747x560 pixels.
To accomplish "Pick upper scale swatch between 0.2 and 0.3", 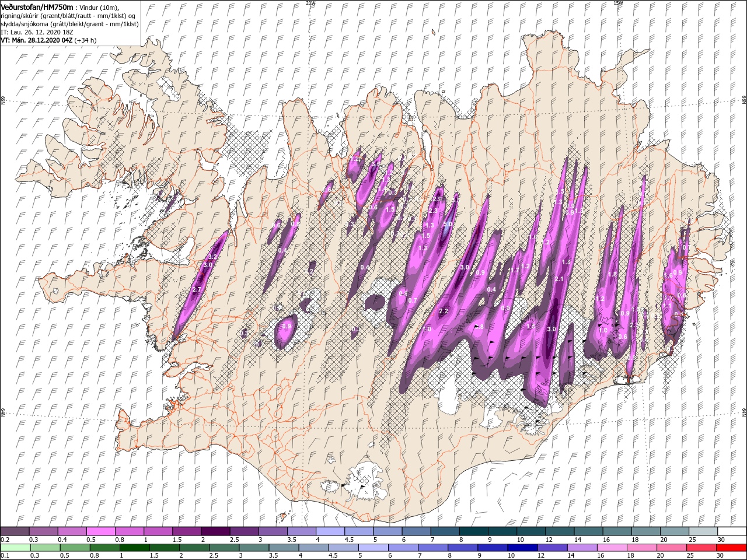I will [x=15, y=531].
